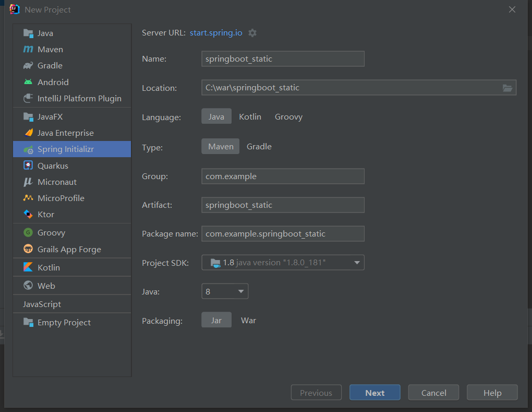This screenshot has height=412, width=532.
Task: Open the Project SDK dropdown
Action: (283, 263)
